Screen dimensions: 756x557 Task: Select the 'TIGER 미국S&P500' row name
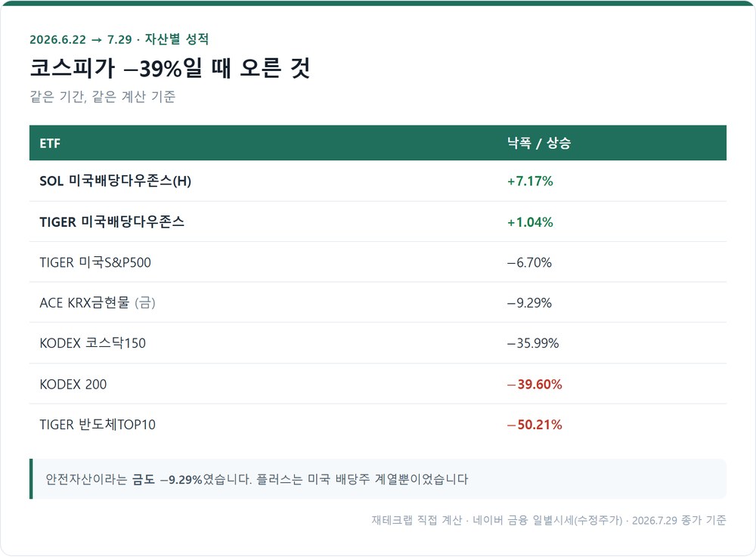coord(95,262)
